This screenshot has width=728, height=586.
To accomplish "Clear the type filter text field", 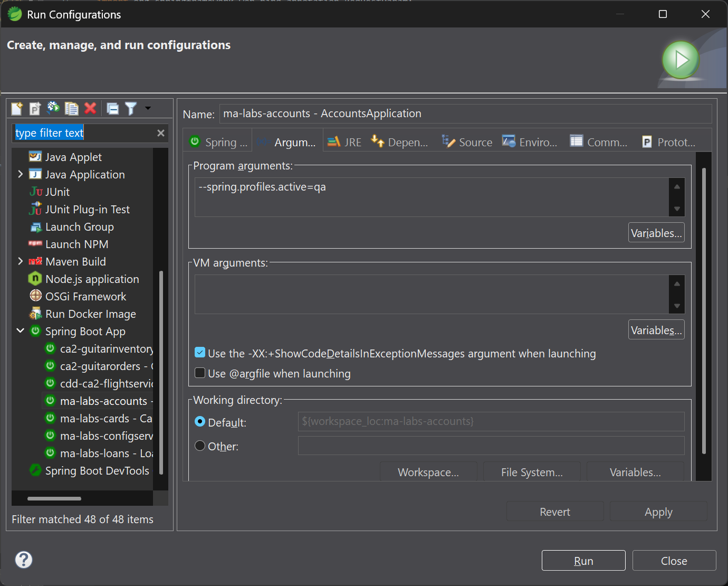I will coord(161,133).
